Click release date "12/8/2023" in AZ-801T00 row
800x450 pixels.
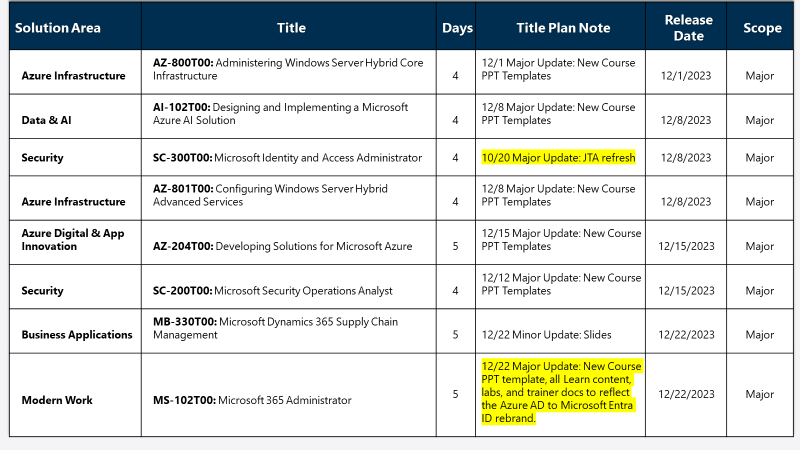686,202
